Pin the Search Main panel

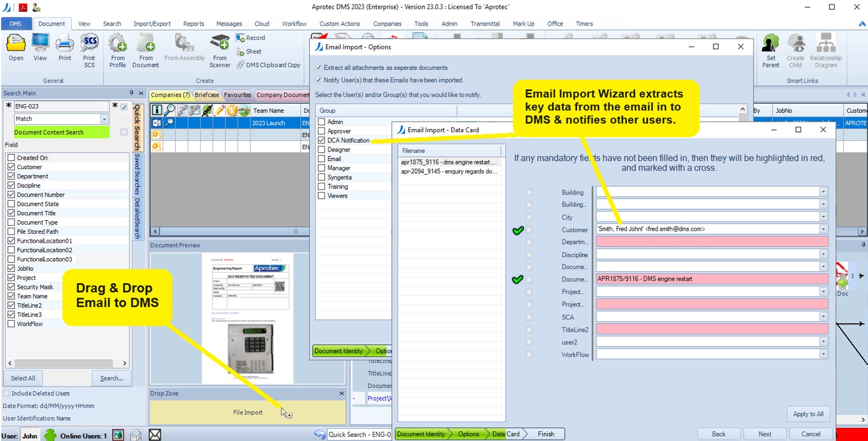(x=131, y=93)
